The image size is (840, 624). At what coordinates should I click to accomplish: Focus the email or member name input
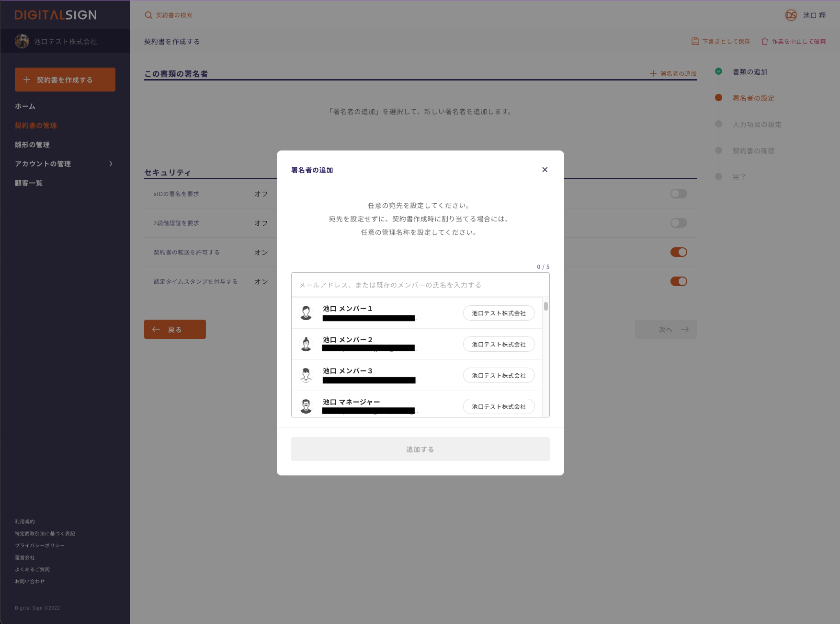(420, 285)
